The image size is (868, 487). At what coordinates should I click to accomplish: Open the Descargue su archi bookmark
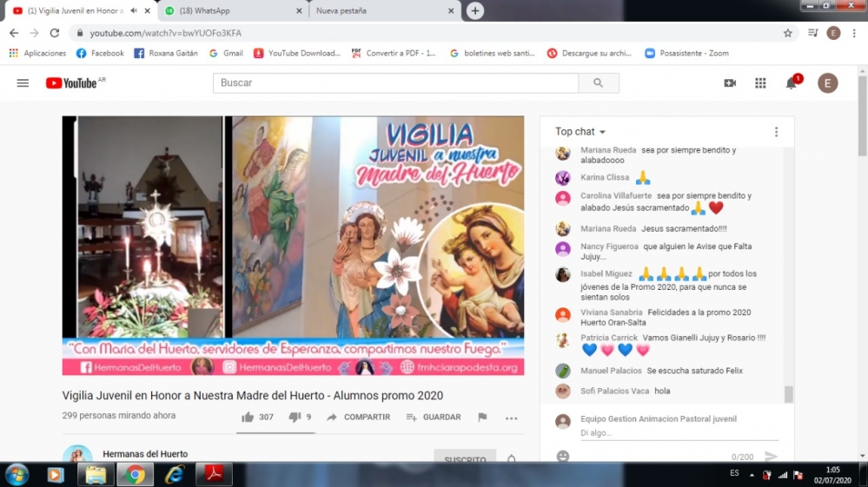(x=590, y=53)
